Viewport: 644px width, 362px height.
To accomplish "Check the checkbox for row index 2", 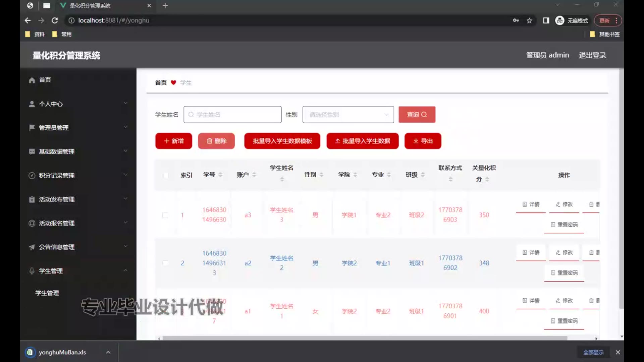I will (x=165, y=263).
